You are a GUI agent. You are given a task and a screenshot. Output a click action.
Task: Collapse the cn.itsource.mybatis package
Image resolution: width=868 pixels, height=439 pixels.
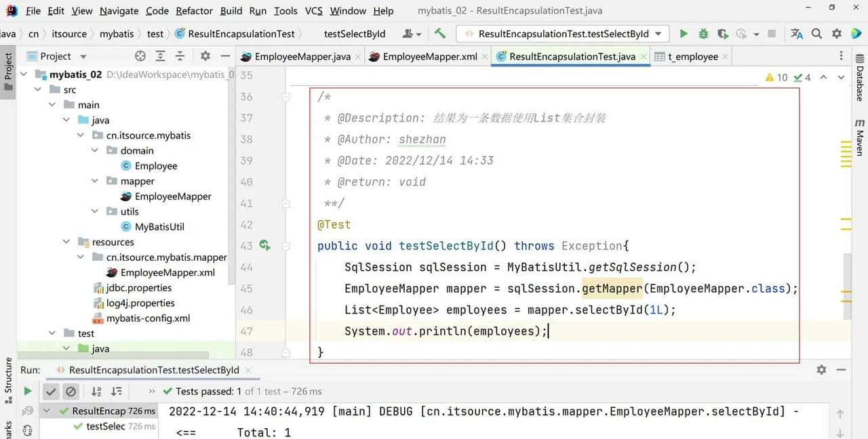tap(81, 135)
